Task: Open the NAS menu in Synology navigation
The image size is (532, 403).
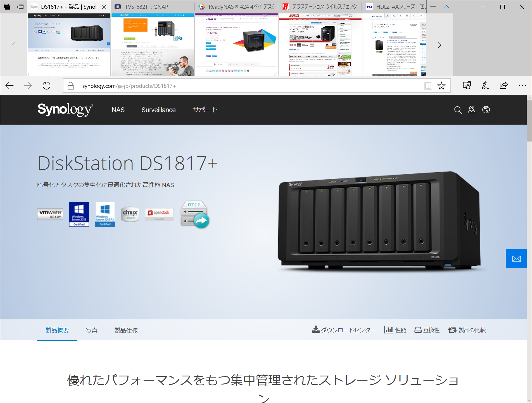Action: (x=118, y=110)
